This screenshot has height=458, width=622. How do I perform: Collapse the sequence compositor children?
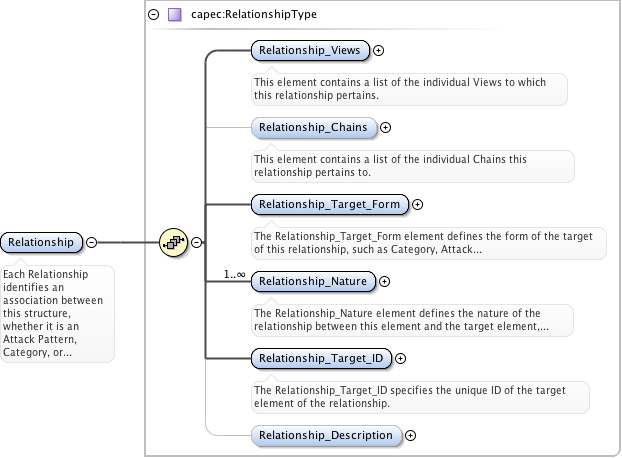coord(197,242)
